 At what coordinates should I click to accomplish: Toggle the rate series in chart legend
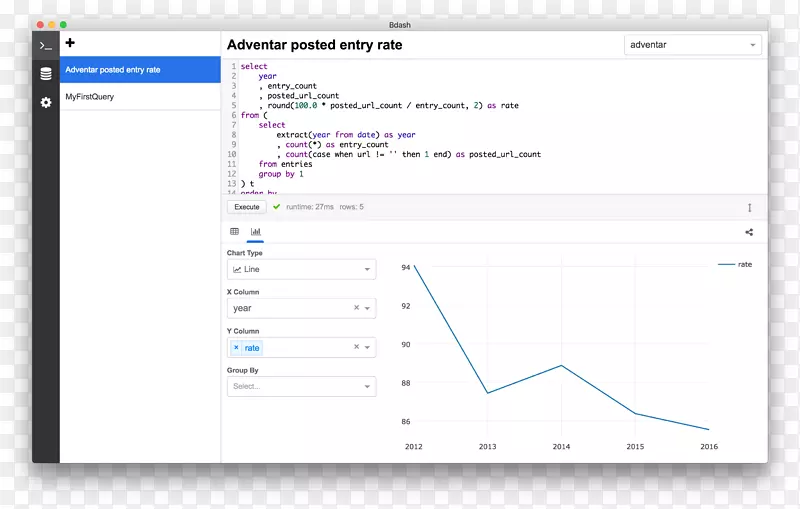click(x=735, y=264)
